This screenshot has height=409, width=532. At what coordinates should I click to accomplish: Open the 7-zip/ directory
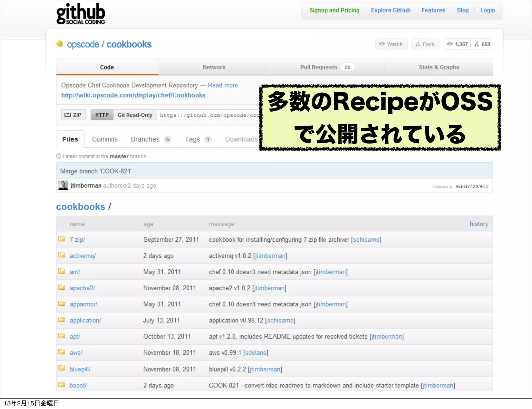click(77, 240)
